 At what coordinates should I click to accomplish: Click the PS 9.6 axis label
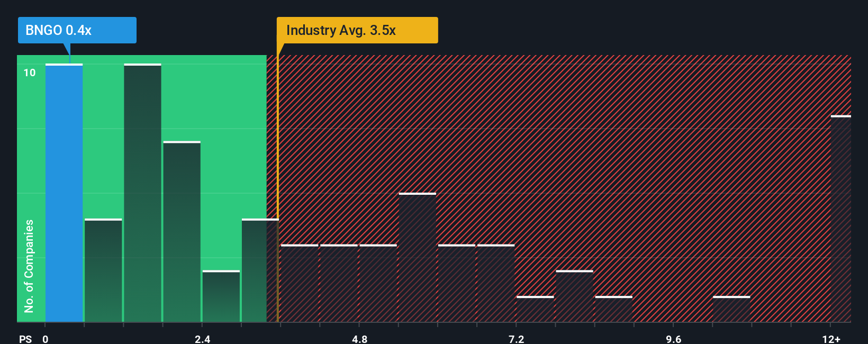pos(673,339)
